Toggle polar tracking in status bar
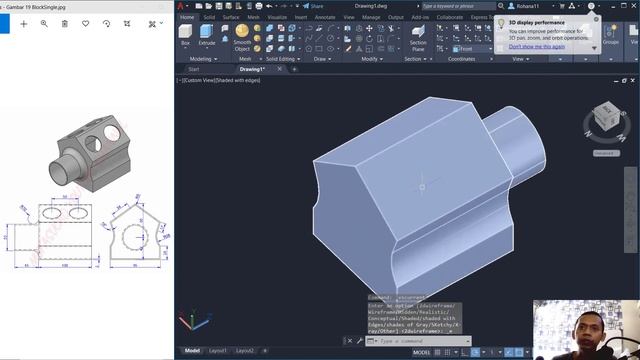640x360 pixels. [x=476, y=352]
